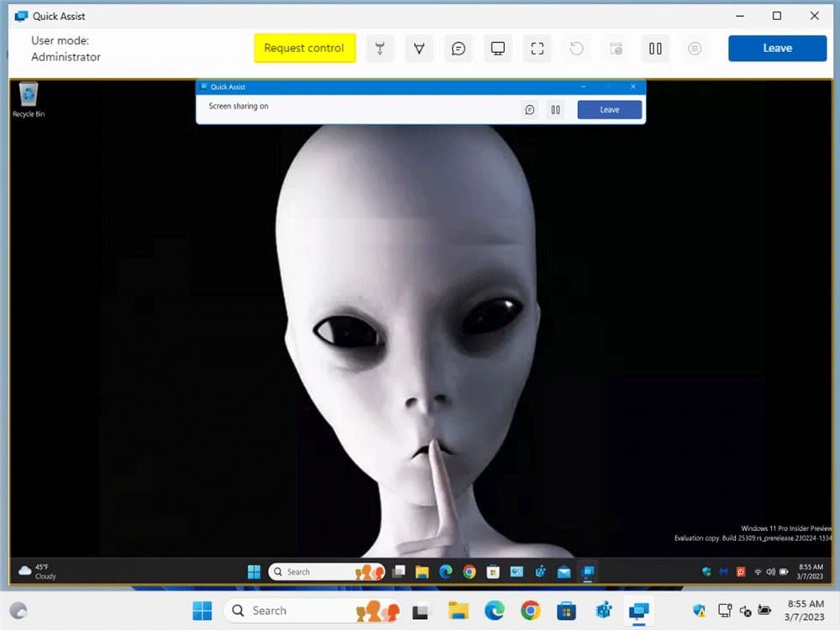
Task: Pause screen sharing from the toolbar
Action: pos(655,49)
